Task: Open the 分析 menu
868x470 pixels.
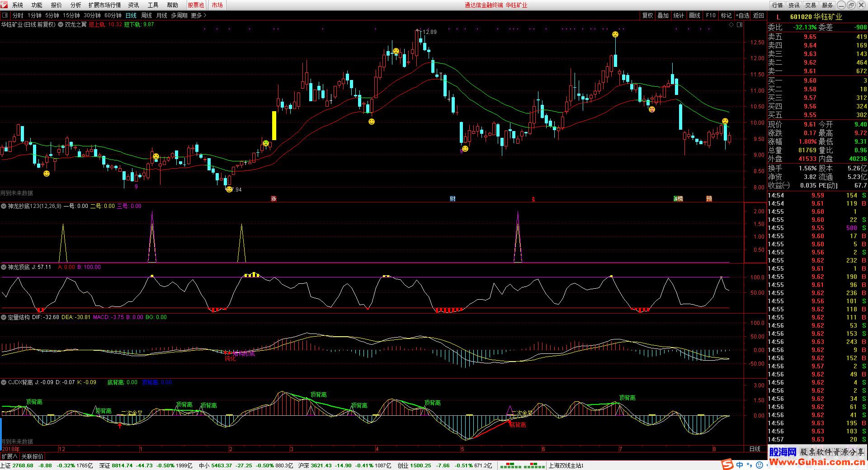Action: (x=76, y=5)
